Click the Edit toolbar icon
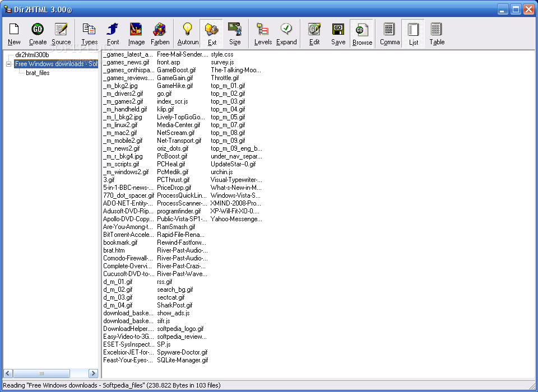 [314, 34]
